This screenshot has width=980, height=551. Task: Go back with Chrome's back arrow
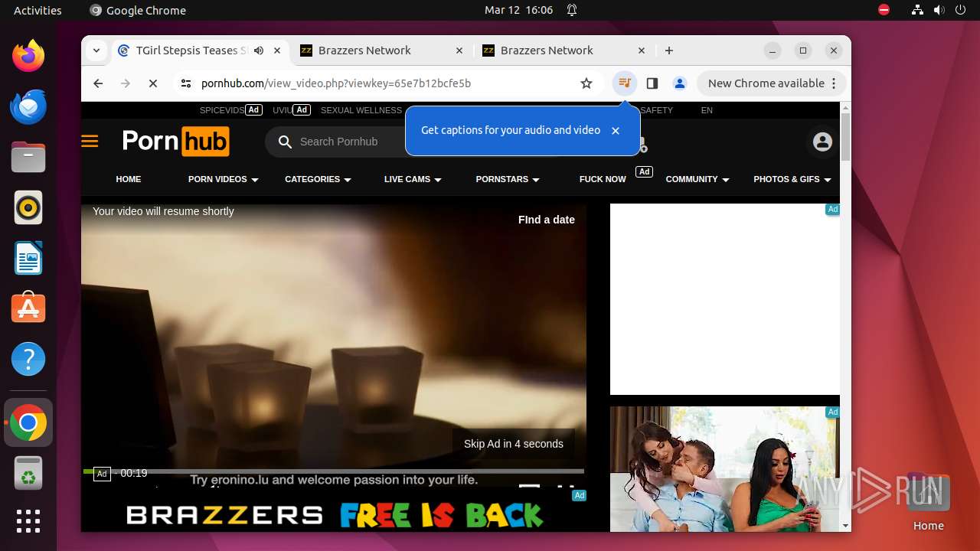point(98,83)
